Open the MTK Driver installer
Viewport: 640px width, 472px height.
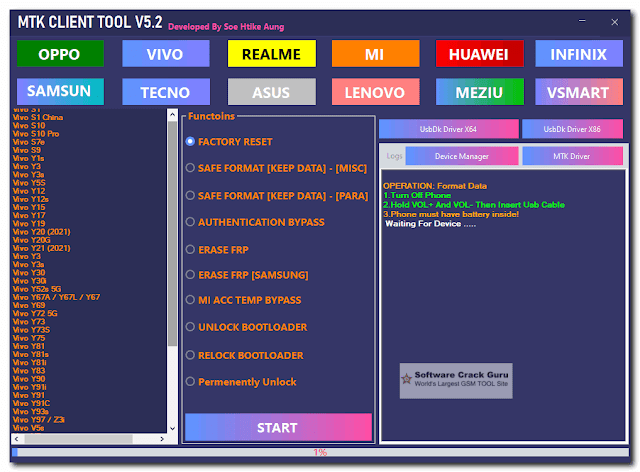pos(572,156)
